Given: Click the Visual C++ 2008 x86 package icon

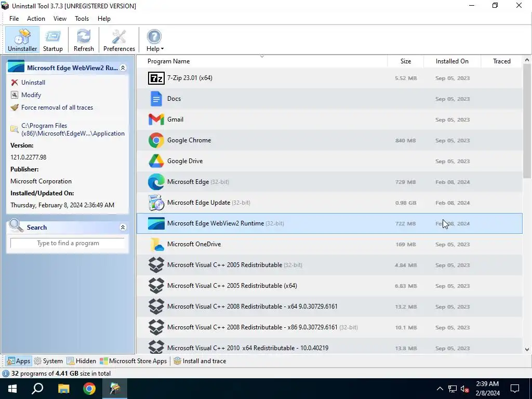Looking at the screenshot, I should point(156,327).
